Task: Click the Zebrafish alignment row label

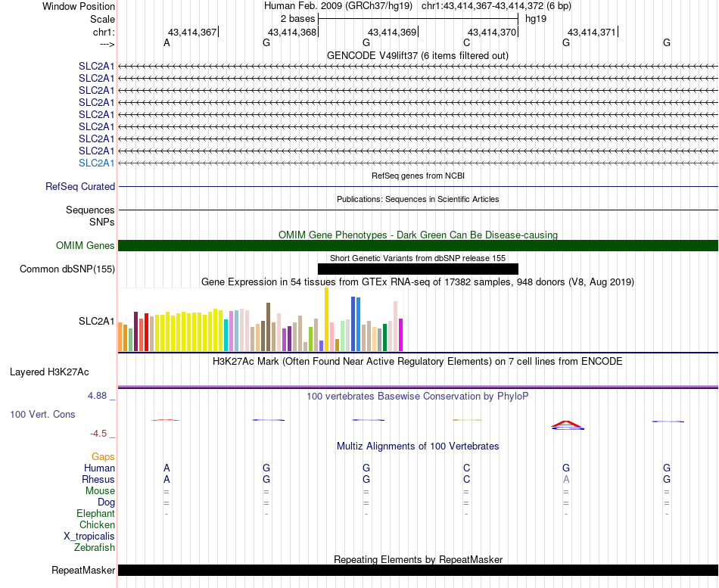Action: pyautogui.click(x=95, y=548)
